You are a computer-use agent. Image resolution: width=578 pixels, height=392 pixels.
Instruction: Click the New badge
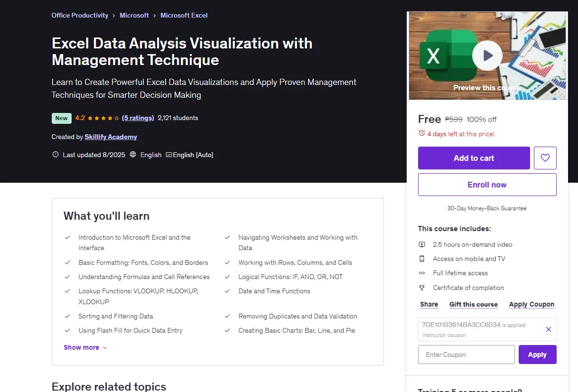coord(62,118)
